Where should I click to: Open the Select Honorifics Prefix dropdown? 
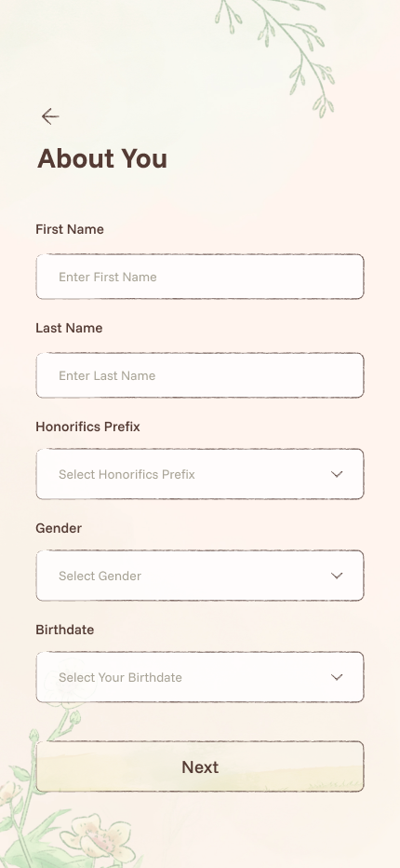200,474
